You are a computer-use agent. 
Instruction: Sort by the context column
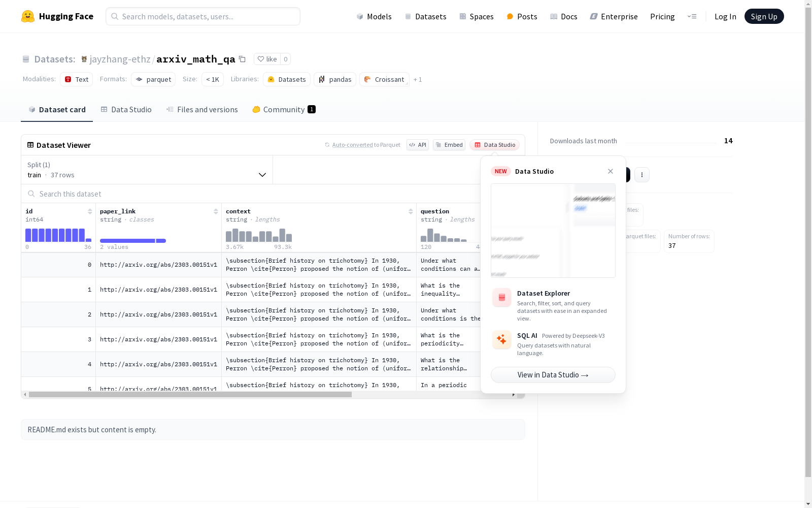point(411,211)
